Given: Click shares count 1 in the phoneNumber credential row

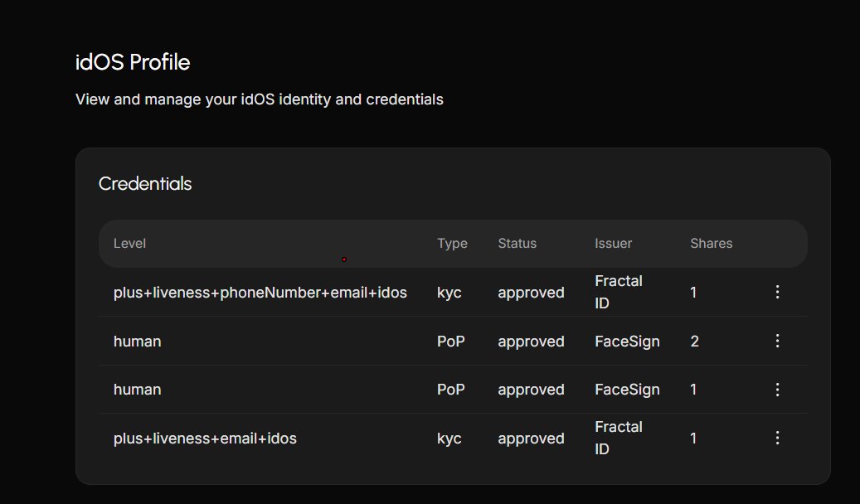Looking at the screenshot, I should (x=693, y=293).
